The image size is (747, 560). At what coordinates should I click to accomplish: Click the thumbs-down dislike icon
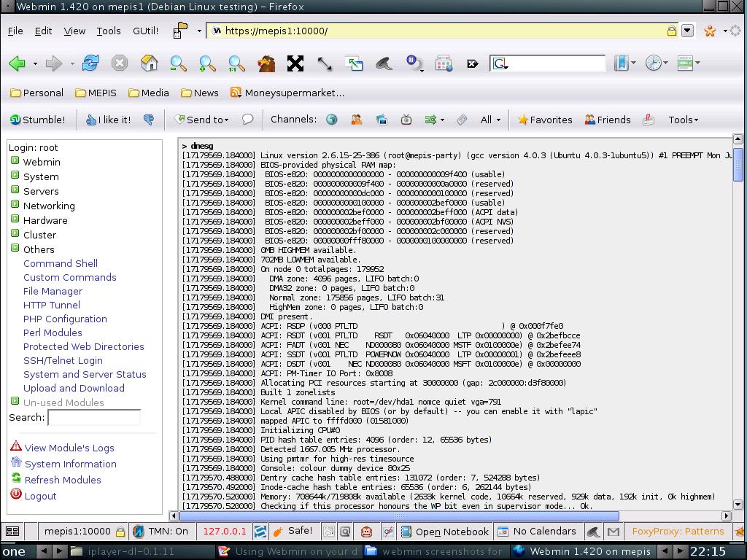(149, 120)
